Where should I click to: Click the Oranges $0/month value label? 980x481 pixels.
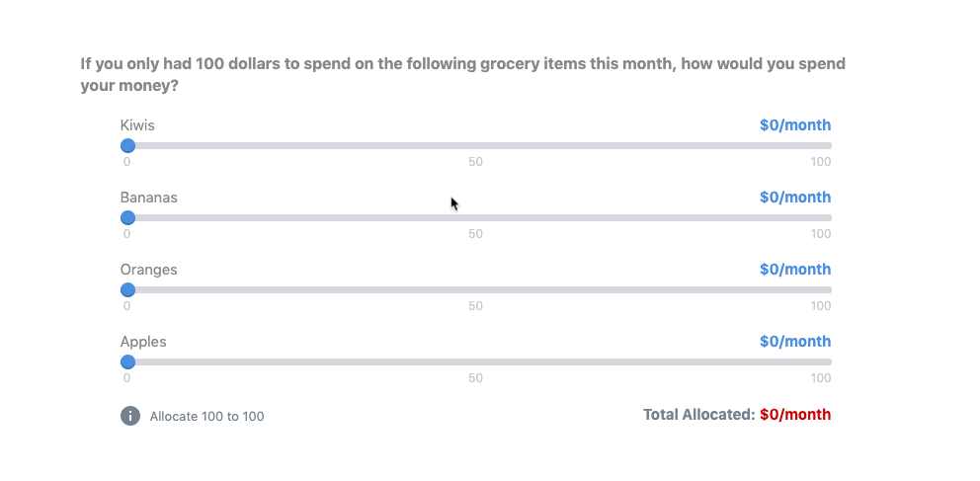pos(795,270)
